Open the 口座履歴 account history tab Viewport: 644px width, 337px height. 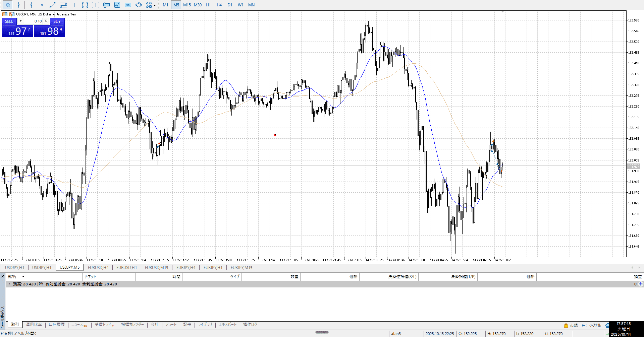coord(56,325)
